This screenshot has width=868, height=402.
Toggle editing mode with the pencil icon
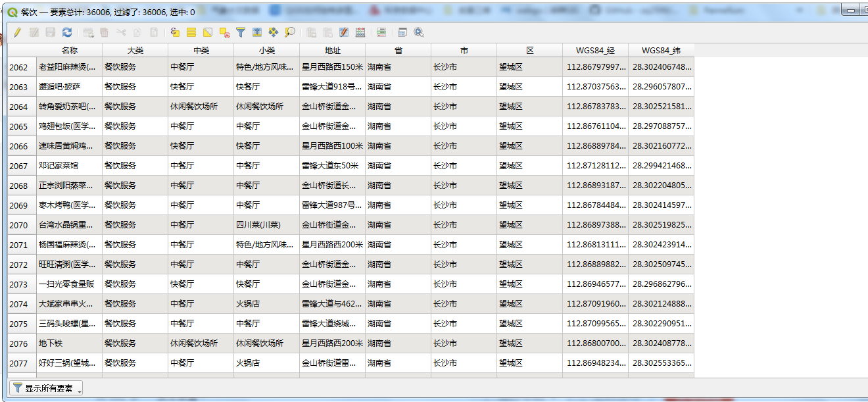17,32
